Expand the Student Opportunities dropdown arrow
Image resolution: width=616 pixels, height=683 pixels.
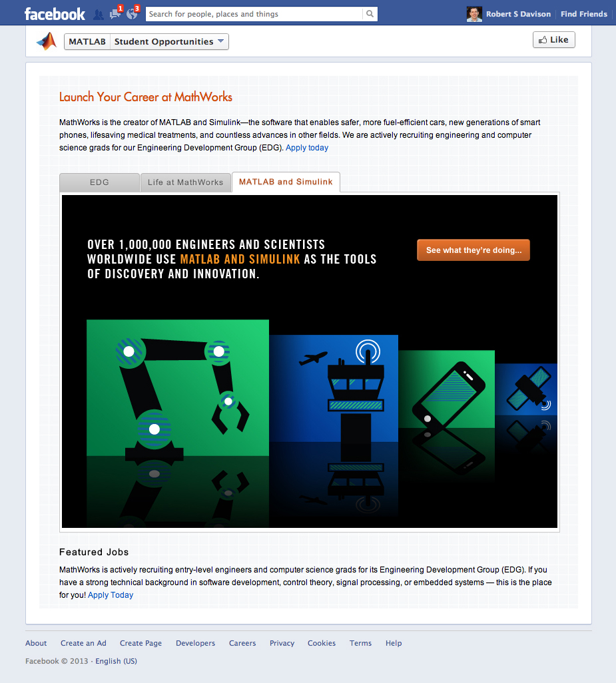pyautogui.click(x=221, y=41)
